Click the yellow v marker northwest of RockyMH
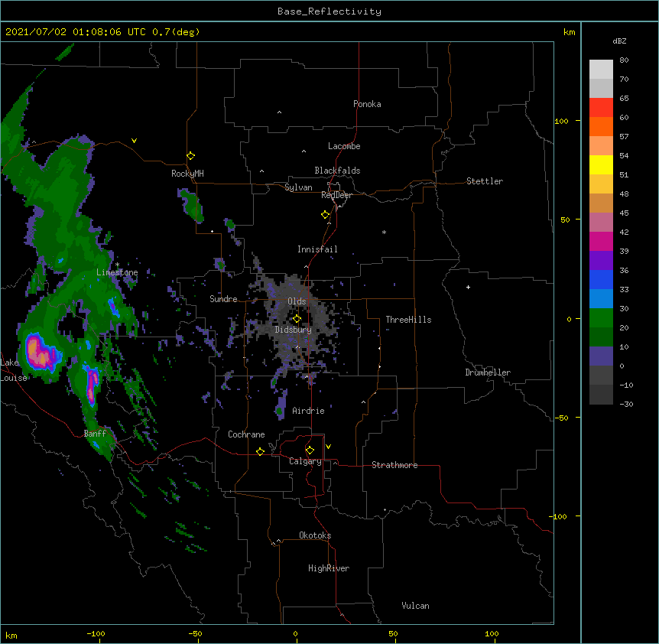Image resolution: width=659 pixels, height=644 pixels. pos(134,141)
